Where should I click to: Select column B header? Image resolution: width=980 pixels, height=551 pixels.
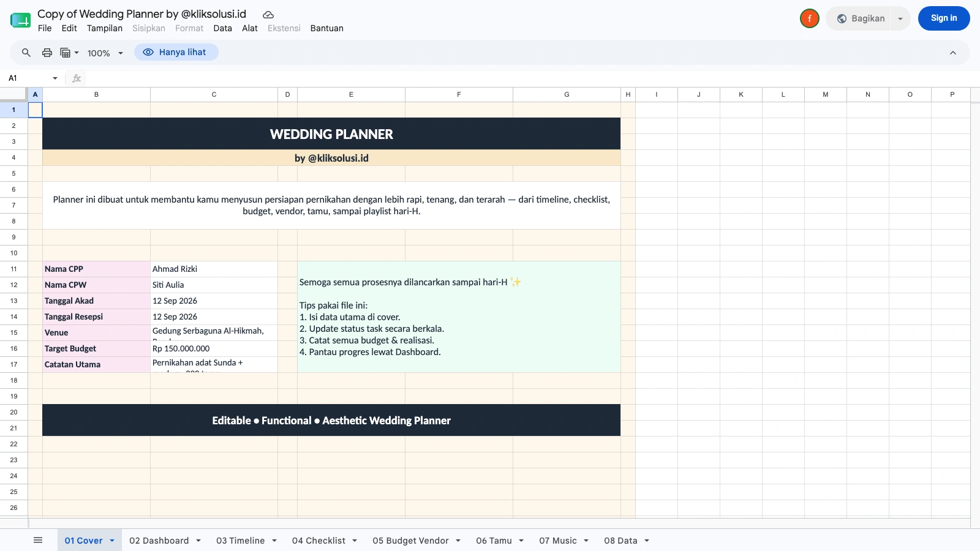pyautogui.click(x=97, y=94)
